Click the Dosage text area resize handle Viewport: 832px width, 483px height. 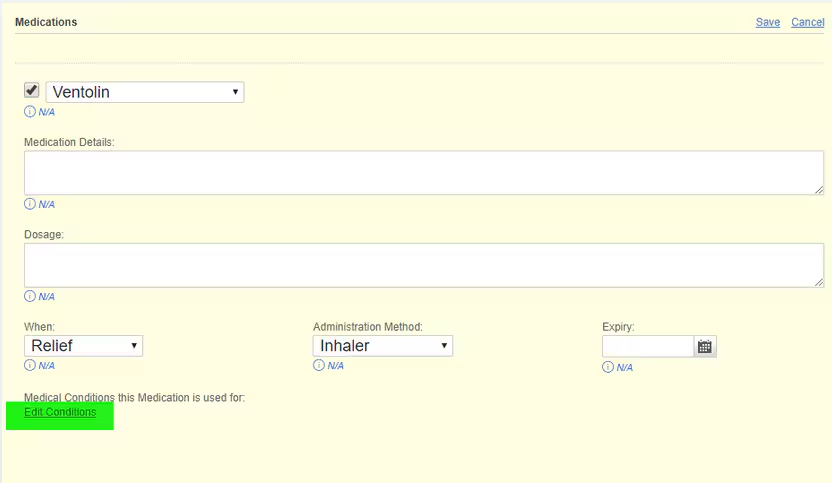(x=819, y=283)
